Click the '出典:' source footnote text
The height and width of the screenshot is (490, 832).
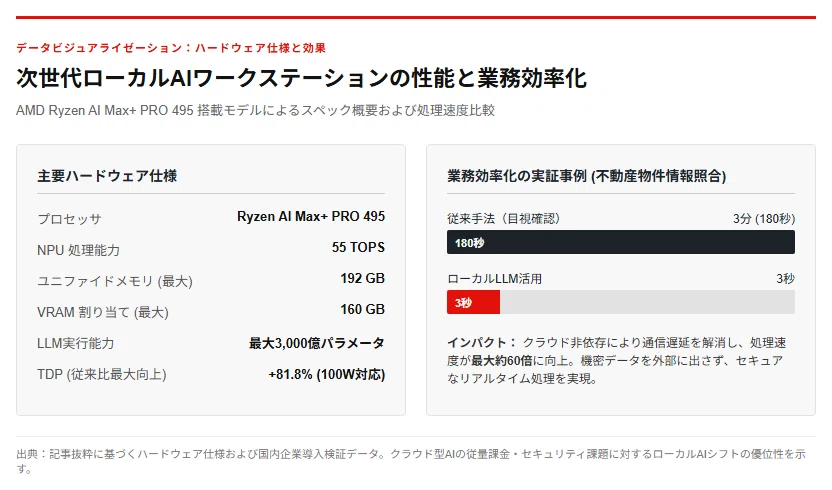click(411, 461)
